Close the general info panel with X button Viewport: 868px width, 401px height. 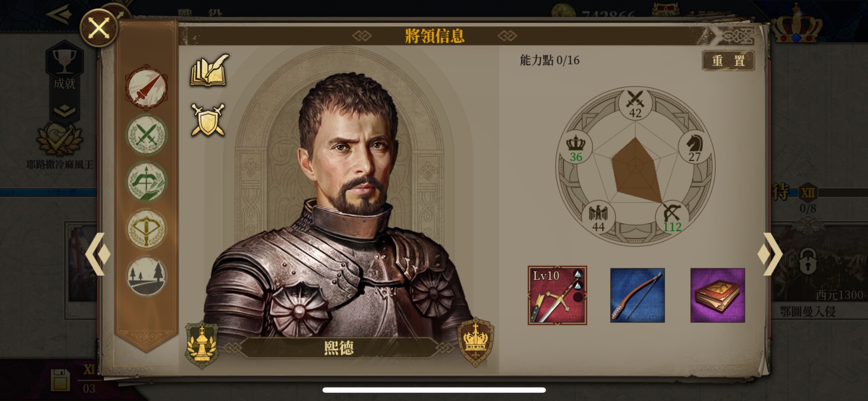tap(99, 28)
